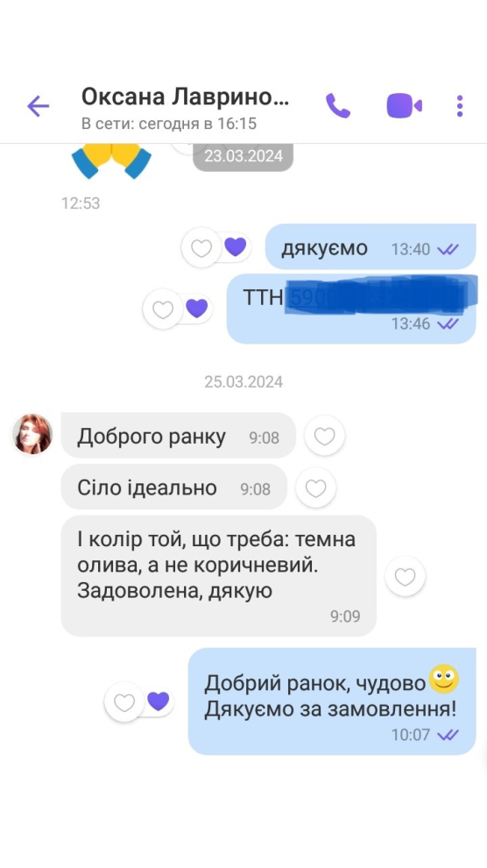Tap outline heart next to "дякуємо" message
The width and height of the screenshot is (487, 868).
[x=201, y=247]
